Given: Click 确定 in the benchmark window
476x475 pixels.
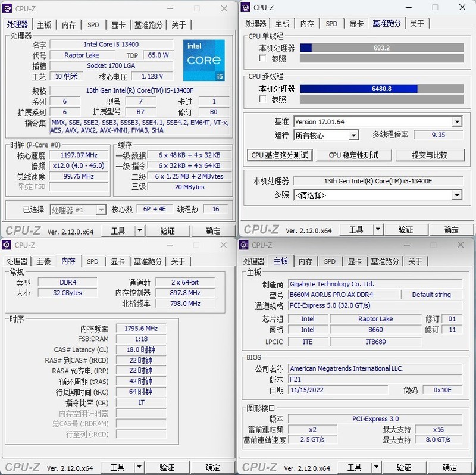Looking at the screenshot, I should [x=451, y=230].
